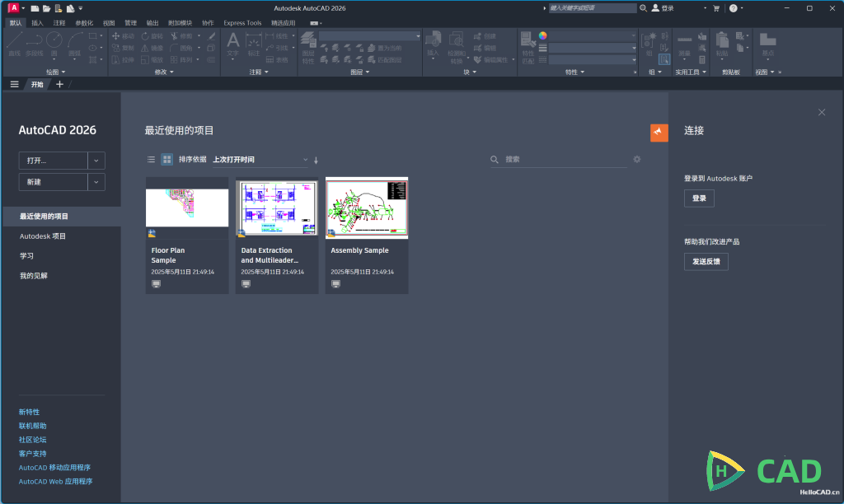Open the 上次打开时间 sort-by dropdown

coord(260,160)
